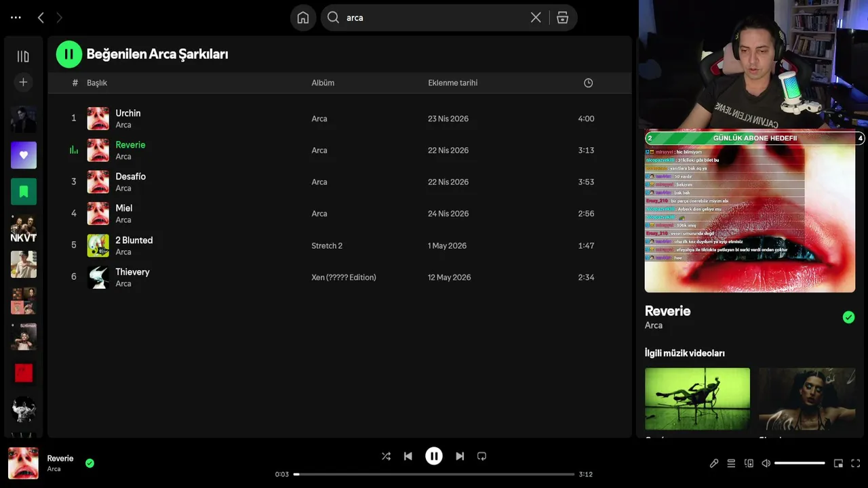Open the play queue icon
The width and height of the screenshot is (868, 488).
pos(731,464)
